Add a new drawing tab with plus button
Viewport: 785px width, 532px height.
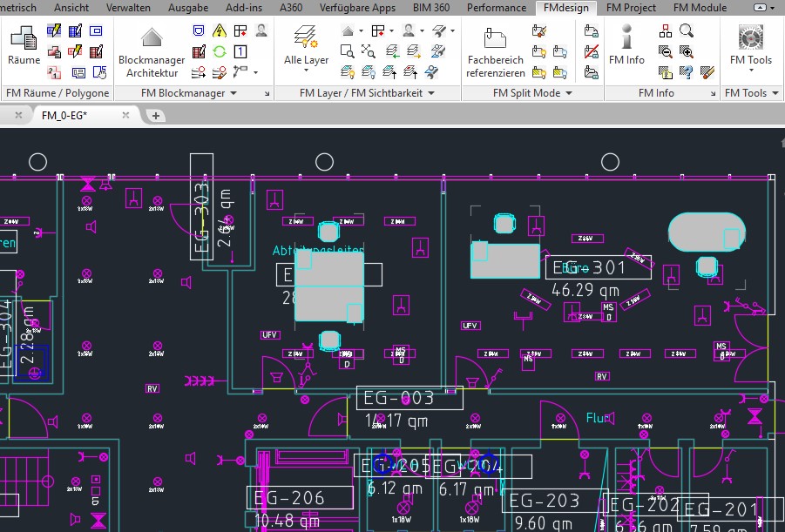point(156,116)
